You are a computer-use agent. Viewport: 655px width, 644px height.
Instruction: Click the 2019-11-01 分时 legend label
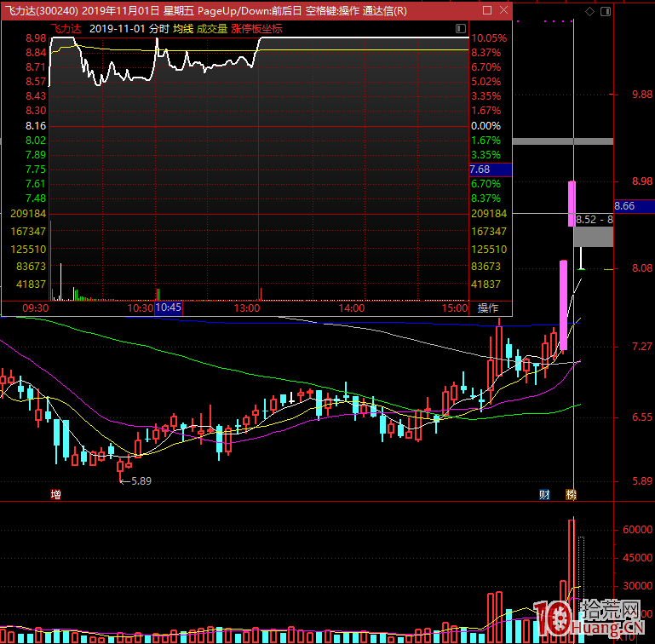tap(129, 28)
